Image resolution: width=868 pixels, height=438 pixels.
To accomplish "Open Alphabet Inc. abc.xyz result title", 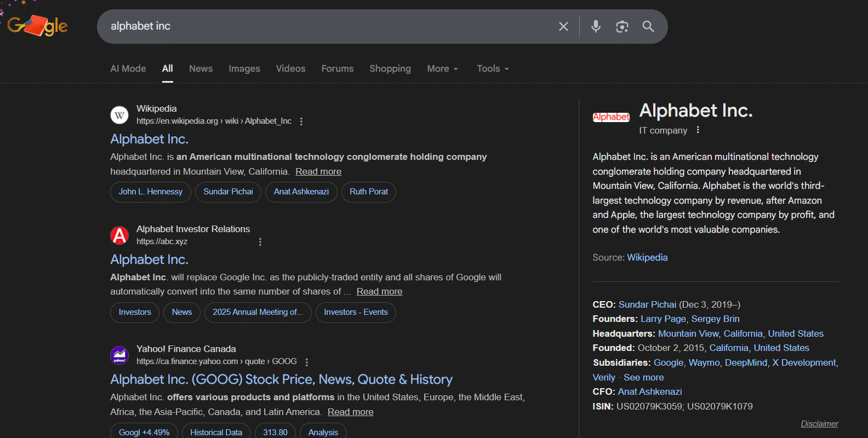I will pyautogui.click(x=149, y=260).
